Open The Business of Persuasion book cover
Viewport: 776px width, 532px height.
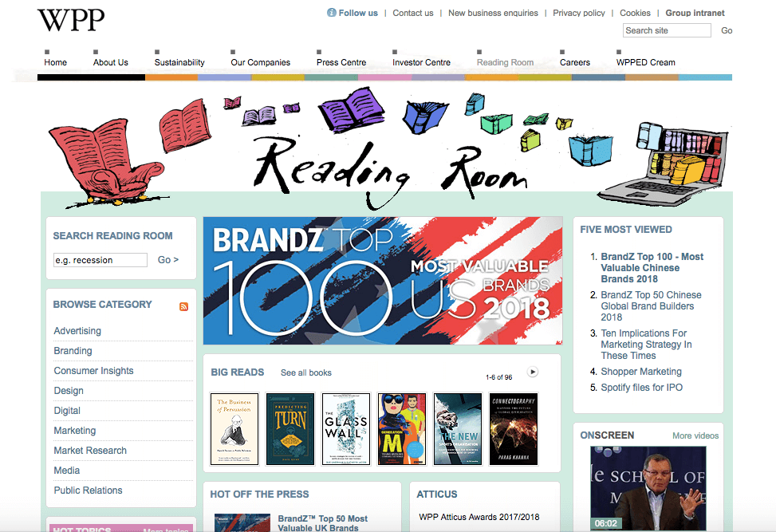point(234,429)
